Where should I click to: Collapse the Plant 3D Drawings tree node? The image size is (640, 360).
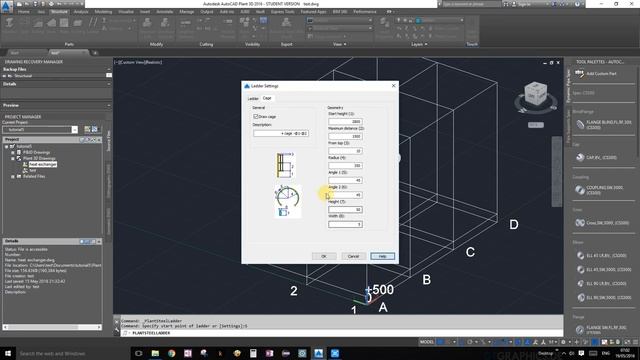[x=13, y=158]
